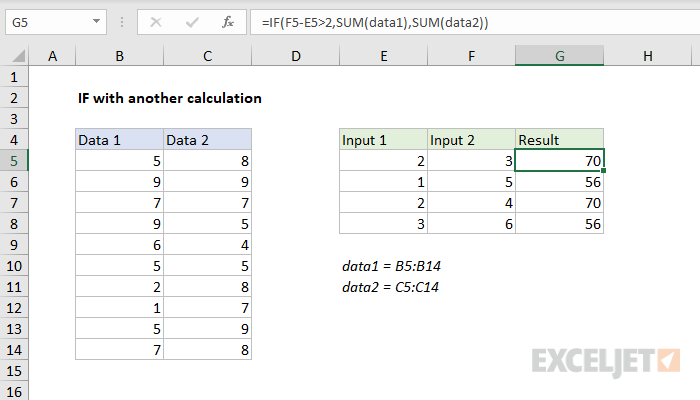The image size is (700, 400).
Task: Select cell G5 containing 70
Action: coord(559,160)
